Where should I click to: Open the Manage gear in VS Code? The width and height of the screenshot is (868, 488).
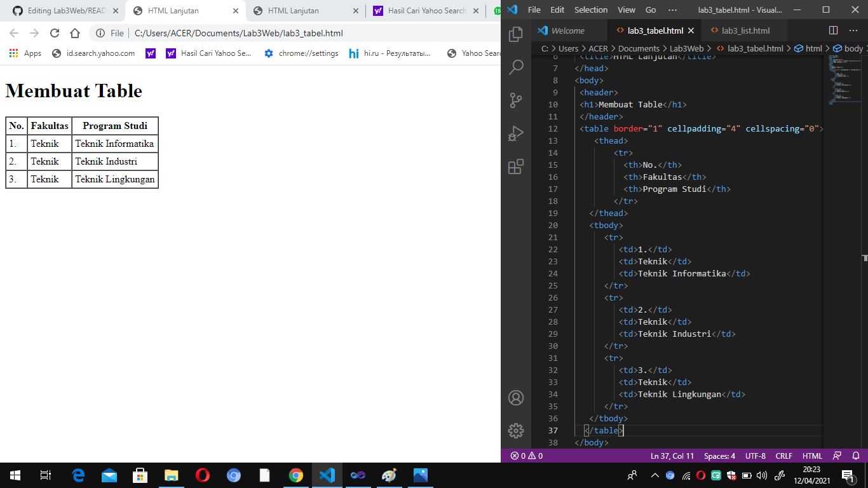pos(516,430)
